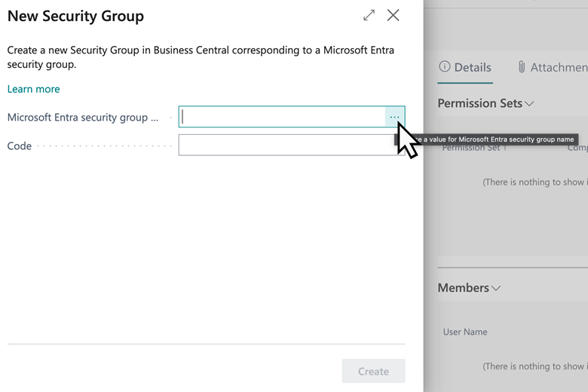Click the Microsoft Entra security group name field
This screenshot has width=588, height=392.
coord(283,117)
